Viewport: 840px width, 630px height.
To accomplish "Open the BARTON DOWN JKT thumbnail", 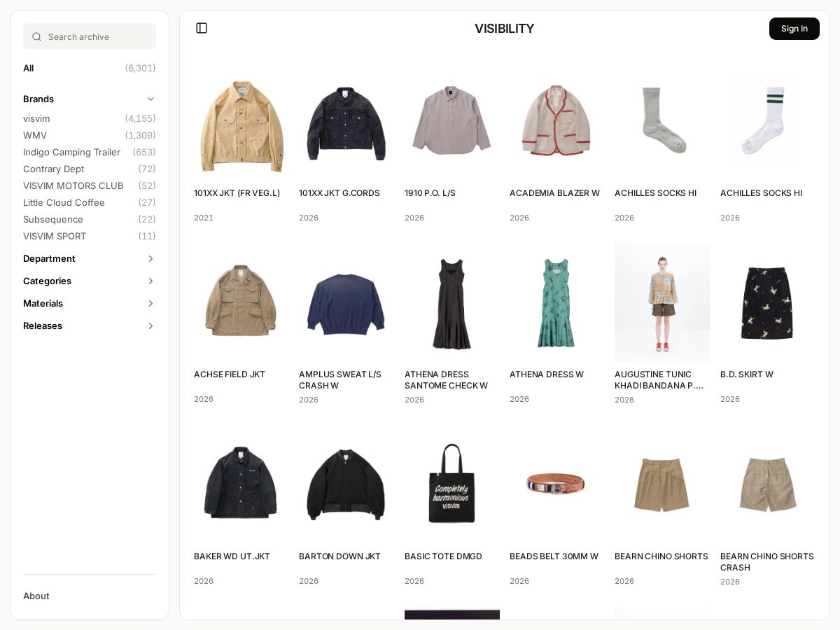I will coord(346,484).
